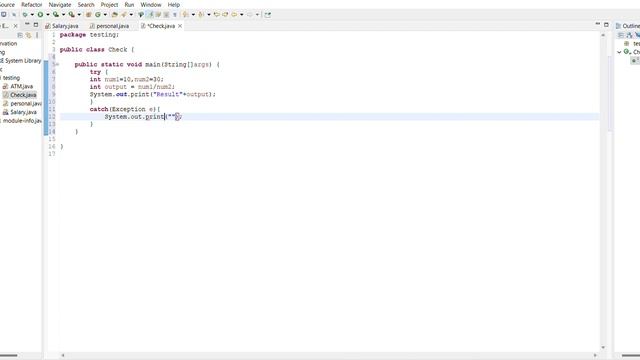This screenshot has height=360, width=640.
Task: Open the External Tools dropdown arrow
Action: 79,15
